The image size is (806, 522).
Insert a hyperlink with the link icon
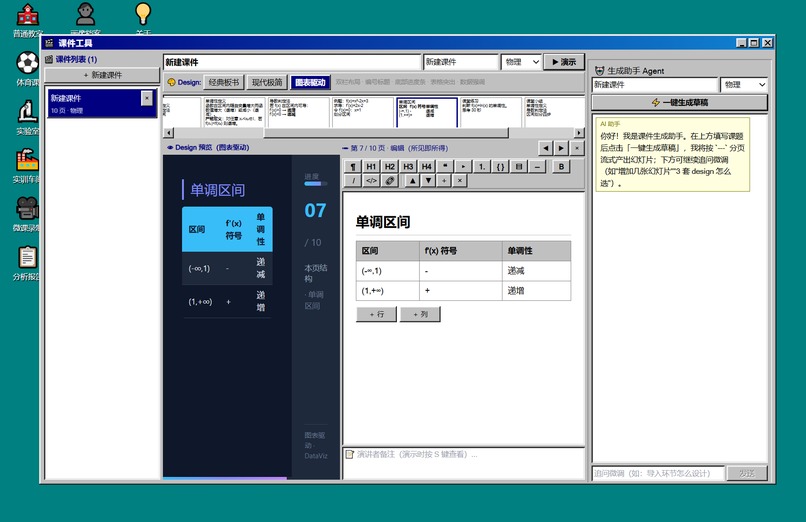point(390,180)
